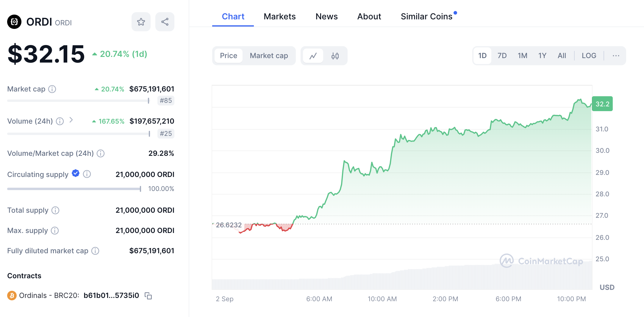644x317 pixels.
Task: Click the b61b01...5735i0 contract address
Action: (x=111, y=296)
